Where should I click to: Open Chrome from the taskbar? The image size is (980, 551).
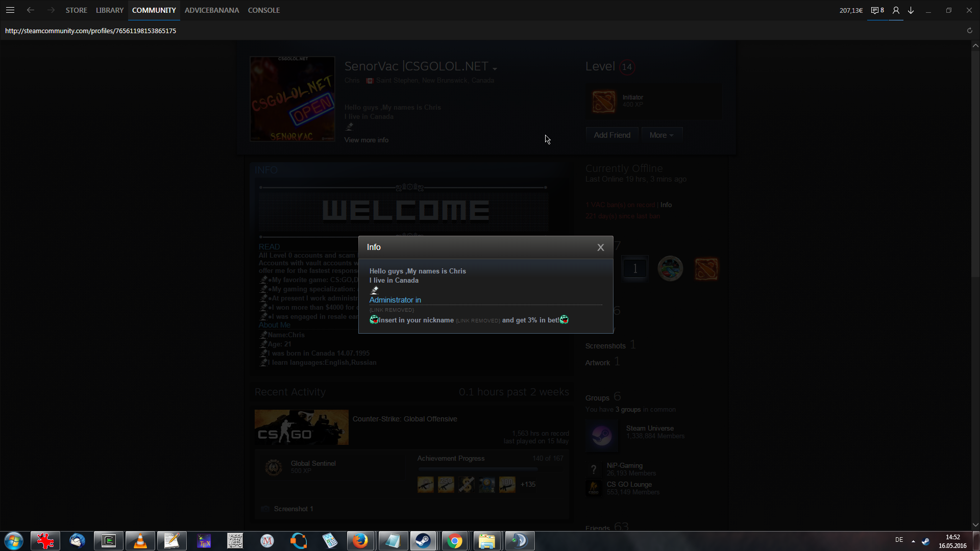(x=454, y=541)
